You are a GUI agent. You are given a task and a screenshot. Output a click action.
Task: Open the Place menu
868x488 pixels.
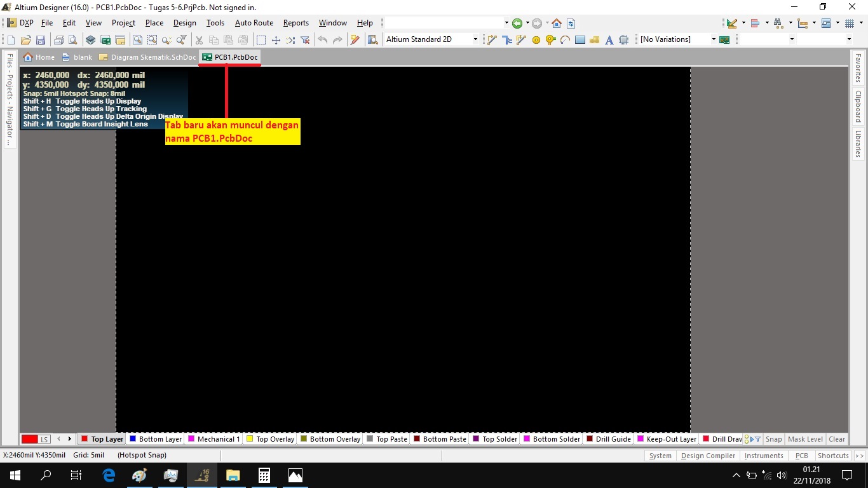pos(154,23)
